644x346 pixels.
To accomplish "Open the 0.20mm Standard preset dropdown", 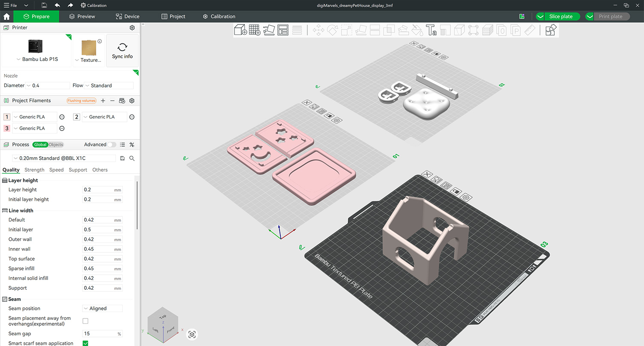I will tap(64, 158).
